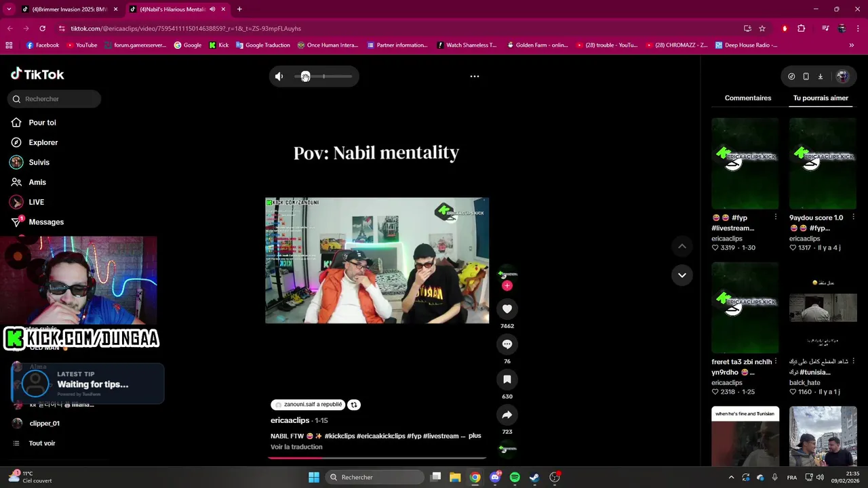Show more bookmarks with double chevron
The width and height of the screenshot is (868, 488).
(851, 45)
